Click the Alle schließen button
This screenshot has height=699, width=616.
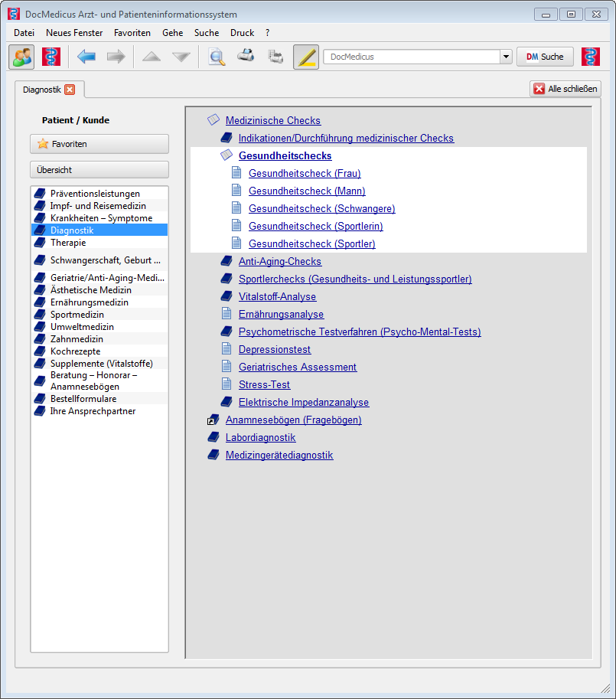coord(565,89)
